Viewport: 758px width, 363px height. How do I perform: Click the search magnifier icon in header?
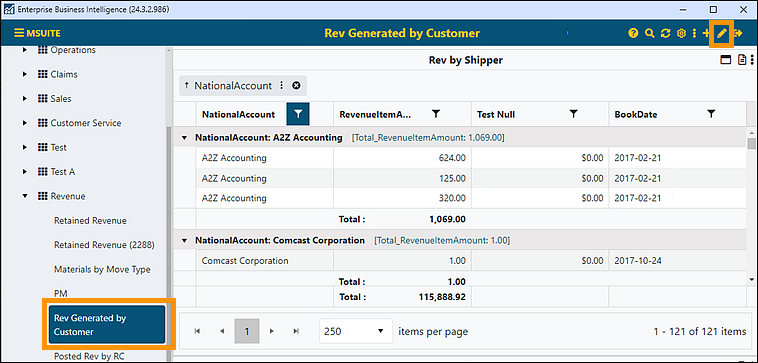(x=650, y=33)
